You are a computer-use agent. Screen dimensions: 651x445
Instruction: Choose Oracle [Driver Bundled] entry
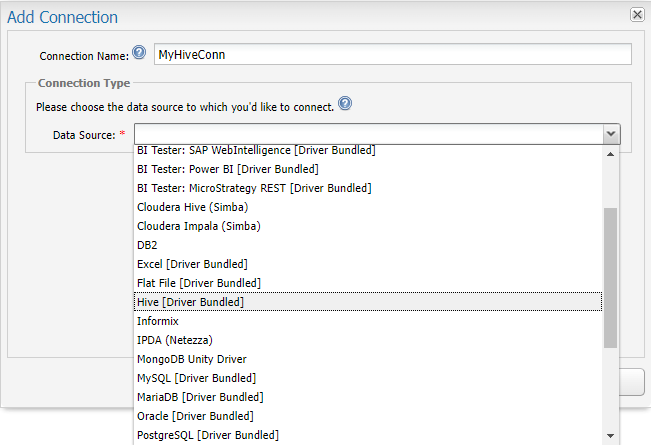368,416
